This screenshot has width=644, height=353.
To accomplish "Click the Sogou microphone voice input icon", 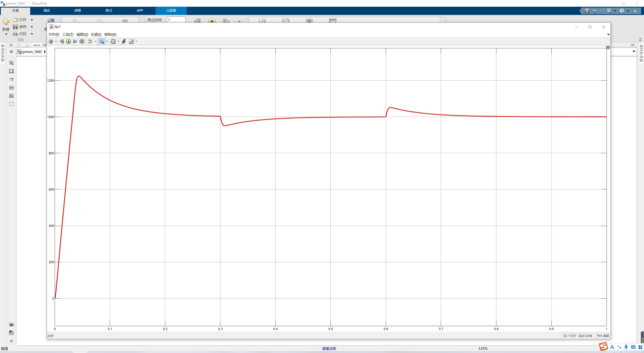I will click(x=626, y=347).
